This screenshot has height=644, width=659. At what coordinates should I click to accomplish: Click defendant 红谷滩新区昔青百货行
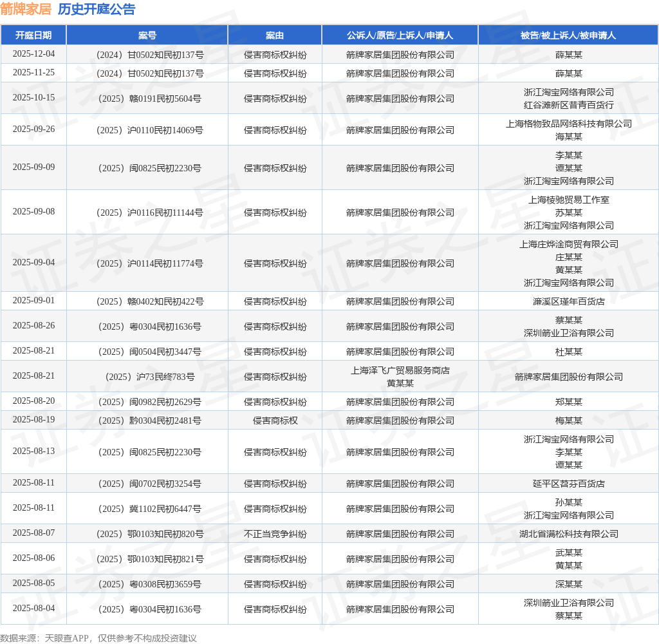click(568, 105)
